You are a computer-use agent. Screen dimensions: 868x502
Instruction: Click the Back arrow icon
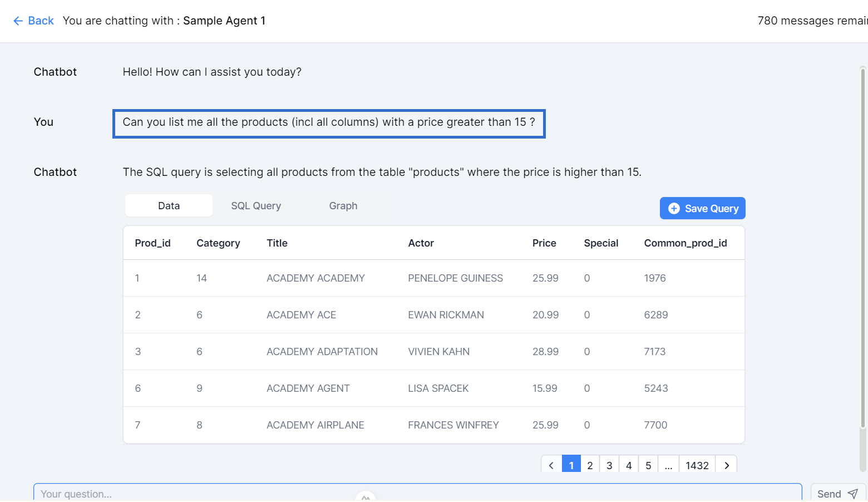[x=18, y=21]
